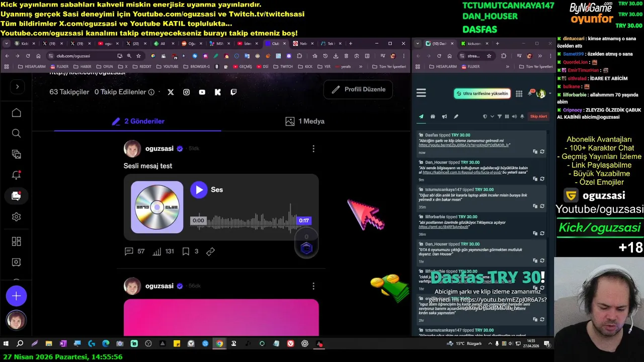Screen dimensions: 644x362
Task: Open the TWITCH bookmark folder
Action: (x=283, y=66)
